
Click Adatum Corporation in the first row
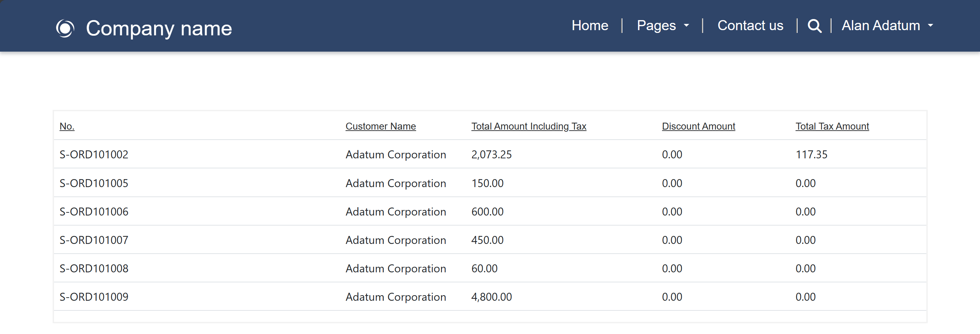(x=396, y=155)
